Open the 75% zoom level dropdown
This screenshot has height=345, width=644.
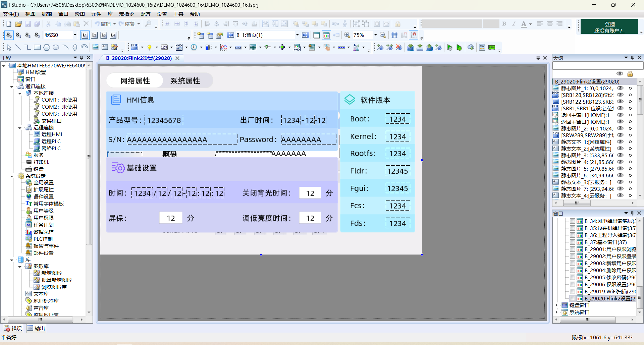[x=375, y=35]
